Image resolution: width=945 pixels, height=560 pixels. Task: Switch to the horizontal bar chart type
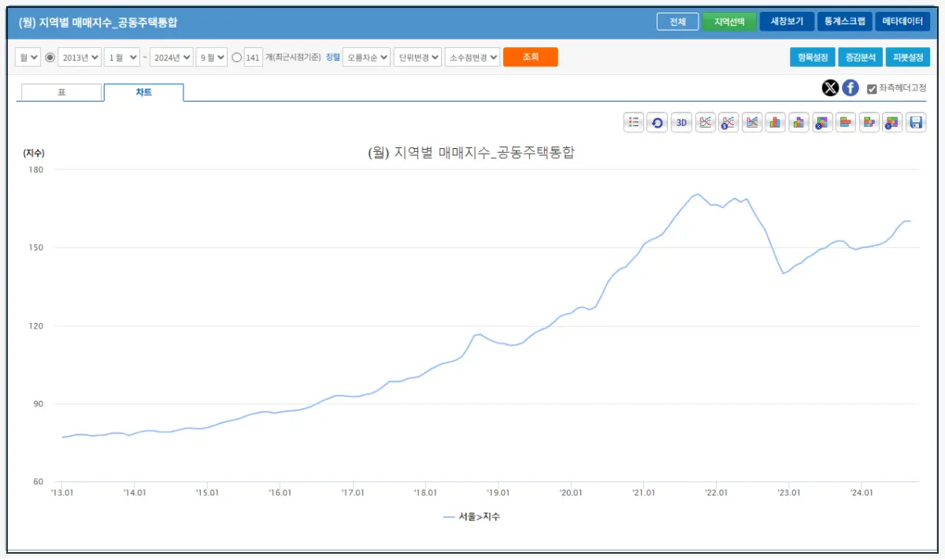[846, 122]
